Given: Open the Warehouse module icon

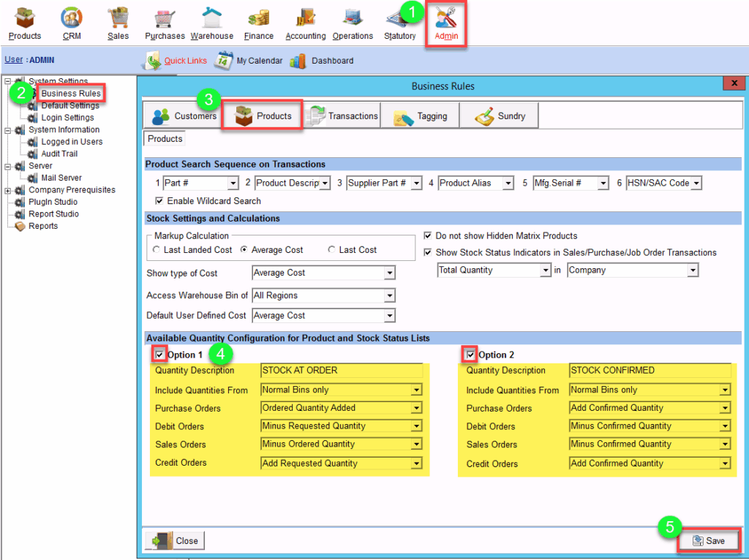Looking at the screenshot, I should [x=211, y=18].
